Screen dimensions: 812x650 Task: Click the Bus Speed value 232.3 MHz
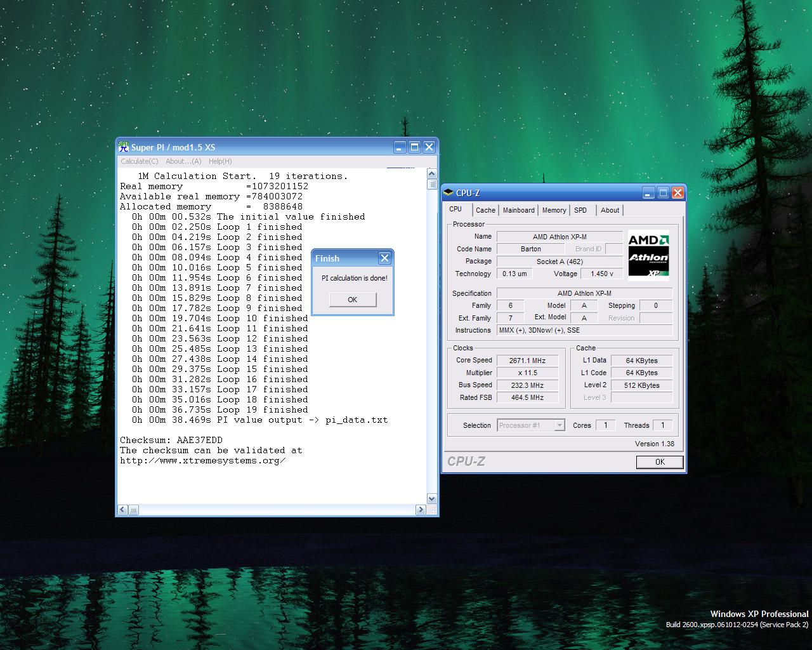tap(527, 385)
